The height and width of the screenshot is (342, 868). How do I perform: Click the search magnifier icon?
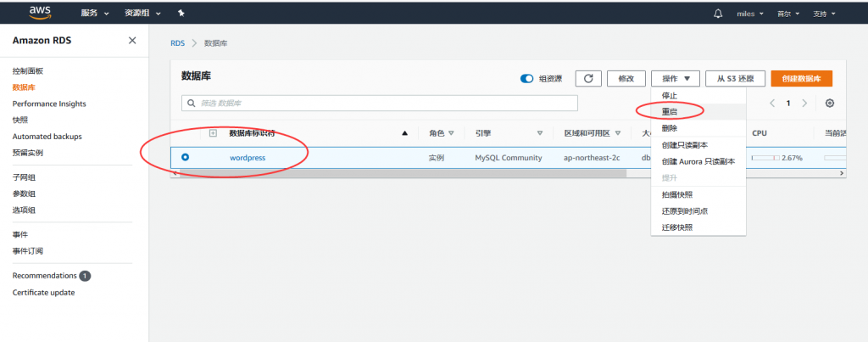192,103
